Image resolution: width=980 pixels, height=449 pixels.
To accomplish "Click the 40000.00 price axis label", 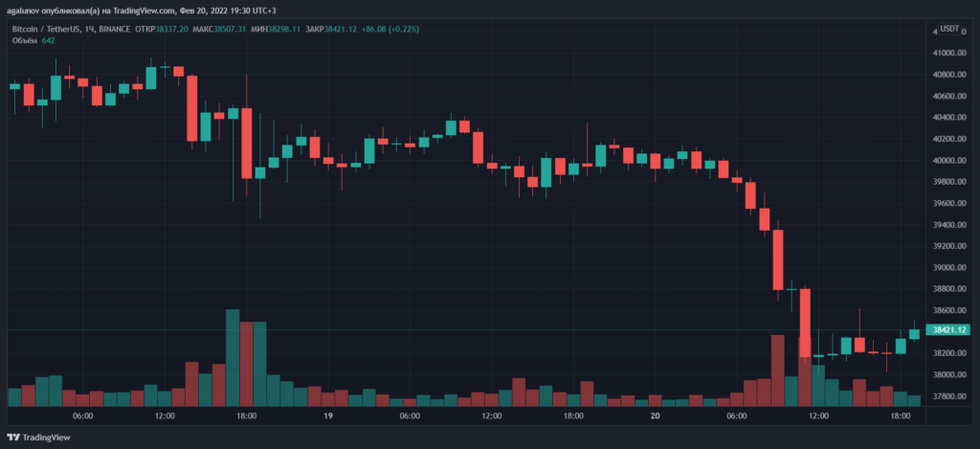I will pyautogui.click(x=949, y=161).
